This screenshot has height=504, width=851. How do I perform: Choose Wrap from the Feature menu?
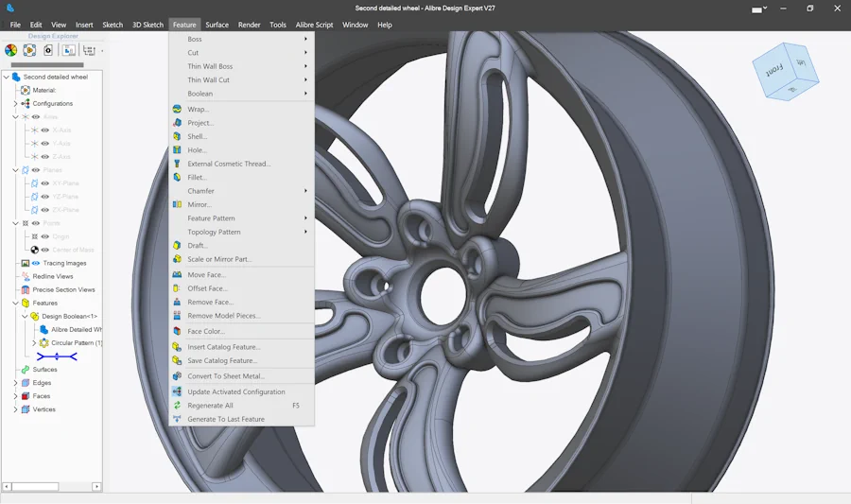click(241, 109)
